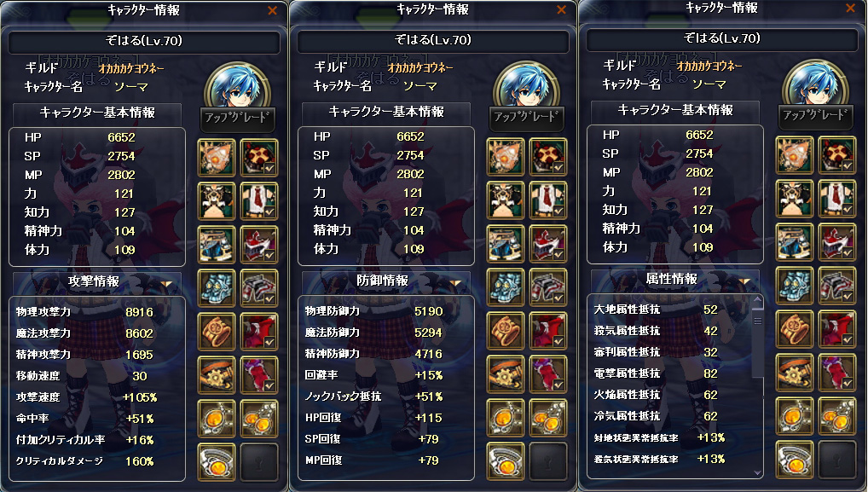The height and width of the screenshot is (492, 868).
Task: Toggle checkbox on necktie shirt avatar in 攻撃情報 panel
Action: coord(269,211)
